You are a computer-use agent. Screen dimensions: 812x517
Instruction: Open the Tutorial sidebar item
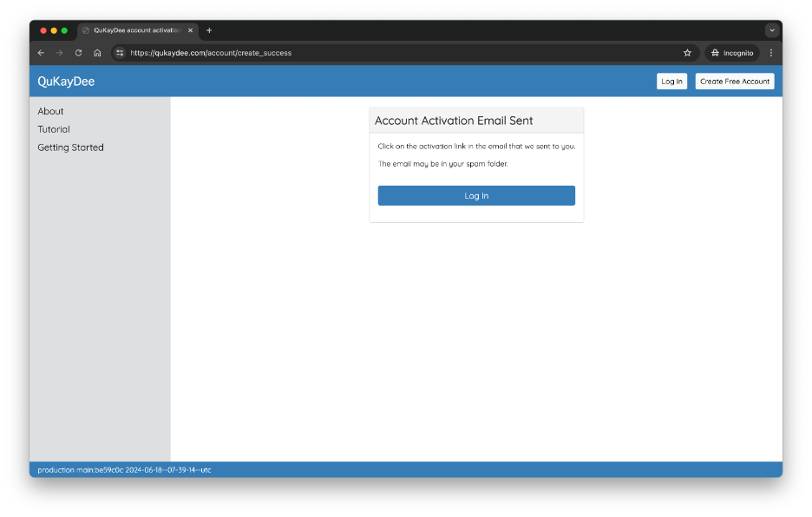click(54, 129)
